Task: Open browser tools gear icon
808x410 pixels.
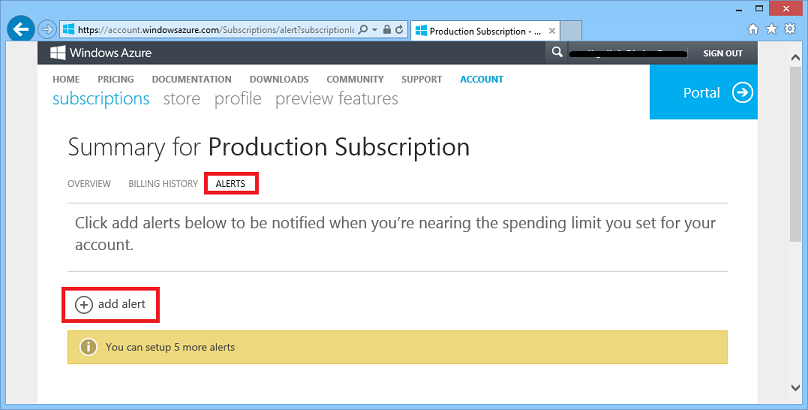Action: point(789,29)
